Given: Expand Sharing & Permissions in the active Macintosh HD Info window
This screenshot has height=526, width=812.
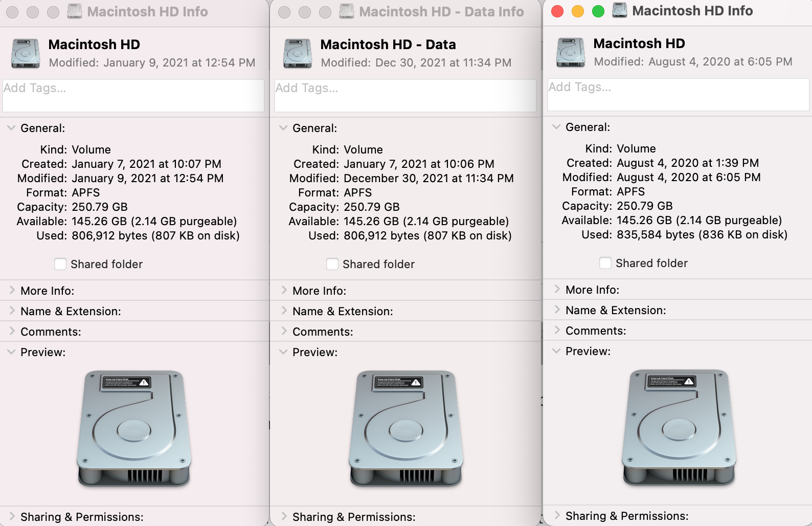Looking at the screenshot, I should click(x=557, y=516).
